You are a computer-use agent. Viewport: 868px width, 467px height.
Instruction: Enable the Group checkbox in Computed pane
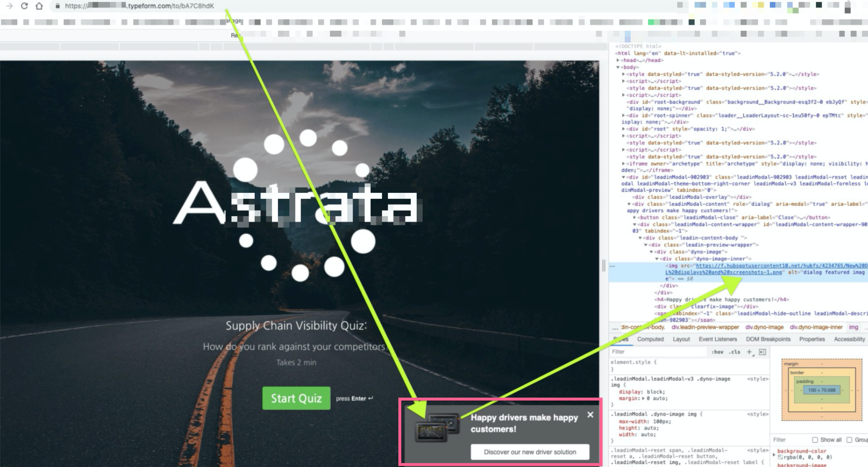coord(849,440)
